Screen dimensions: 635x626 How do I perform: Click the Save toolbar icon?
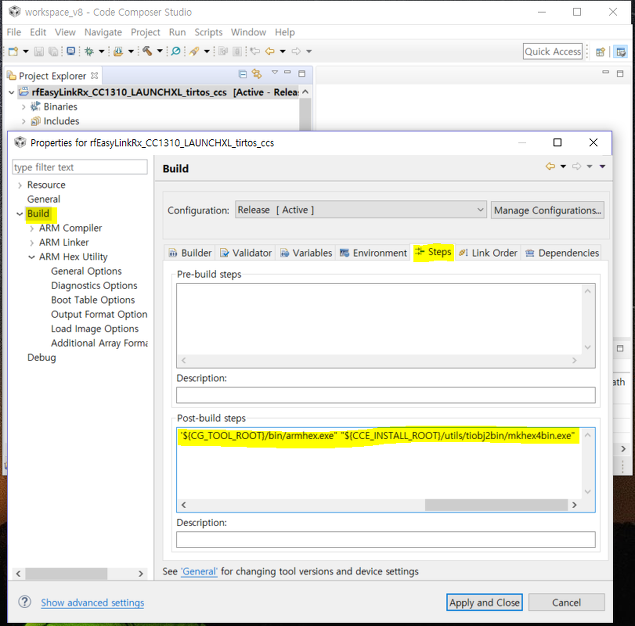tap(39, 51)
